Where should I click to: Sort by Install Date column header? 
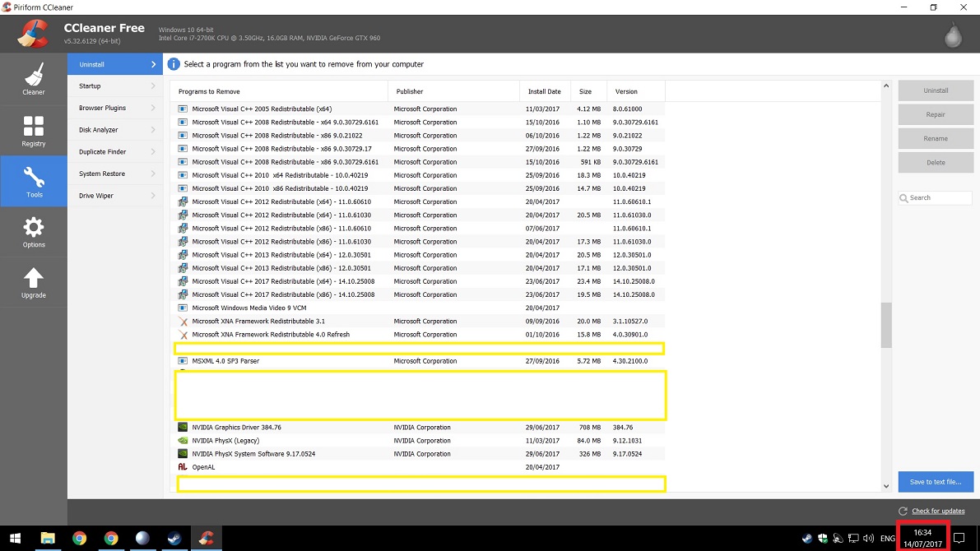pyautogui.click(x=544, y=91)
